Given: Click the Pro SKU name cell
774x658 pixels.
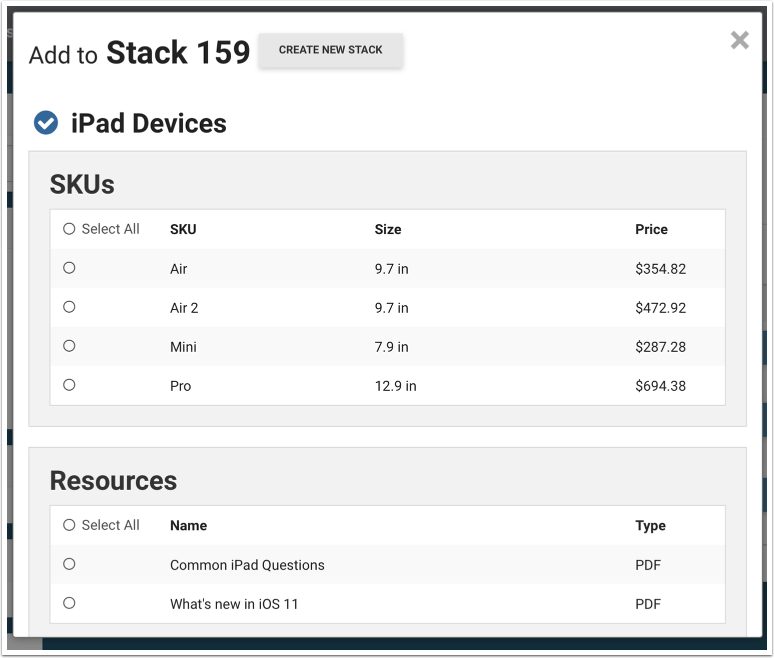Looking at the screenshot, I should coord(180,386).
